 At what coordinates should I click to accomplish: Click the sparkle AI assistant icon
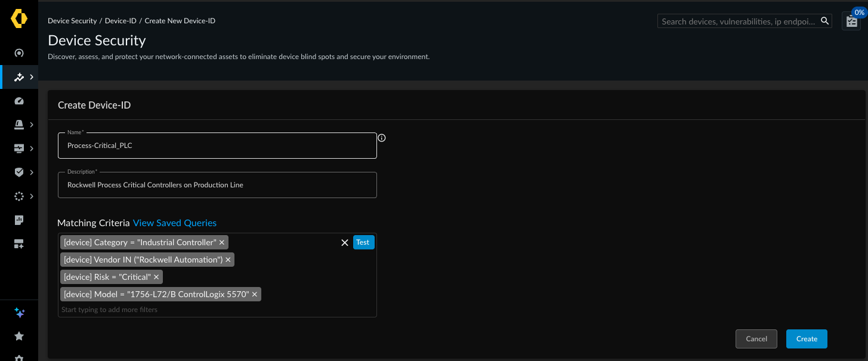(19, 313)
